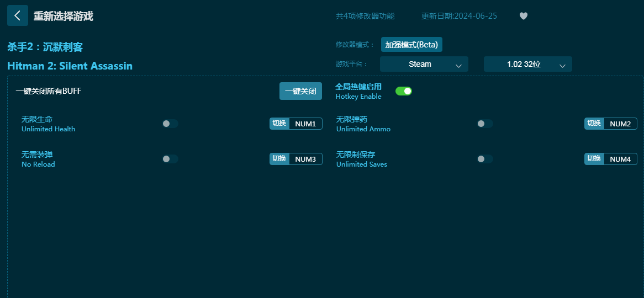This screenshot has height=298, width=644.
Task: Select the 加强模式(Beta) mode button
Action: (411, 45)
